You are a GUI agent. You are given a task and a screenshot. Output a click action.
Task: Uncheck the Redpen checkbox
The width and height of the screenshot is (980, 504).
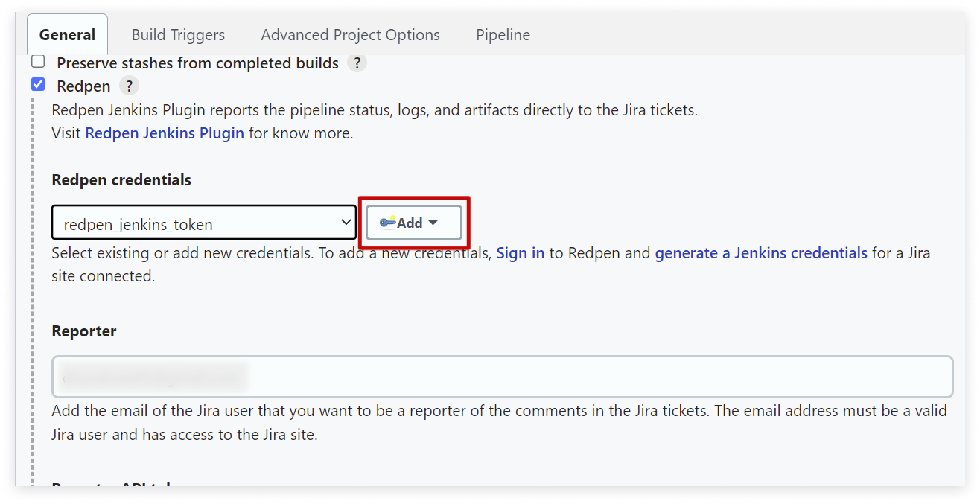click(38, 84)
